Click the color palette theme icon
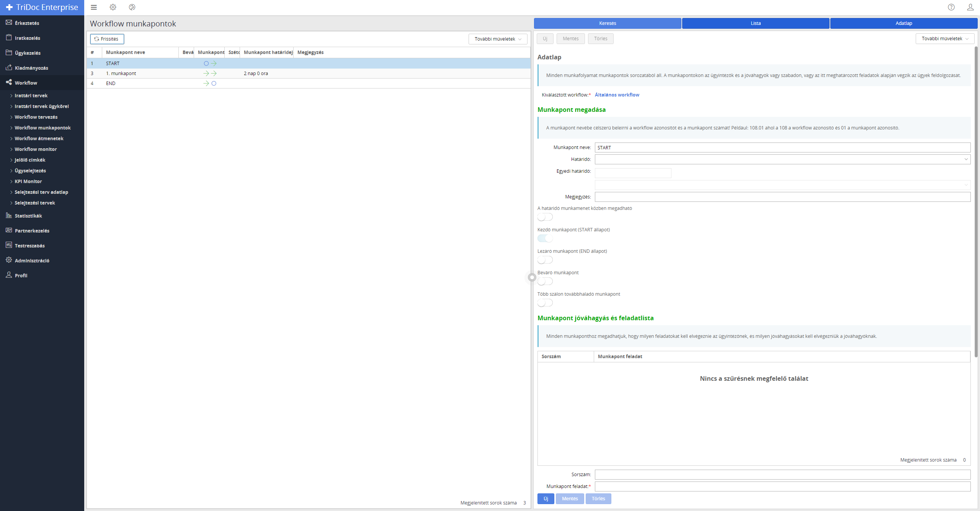Image resolution: width=980 pixels, height=511 pixels. [132, 7]
